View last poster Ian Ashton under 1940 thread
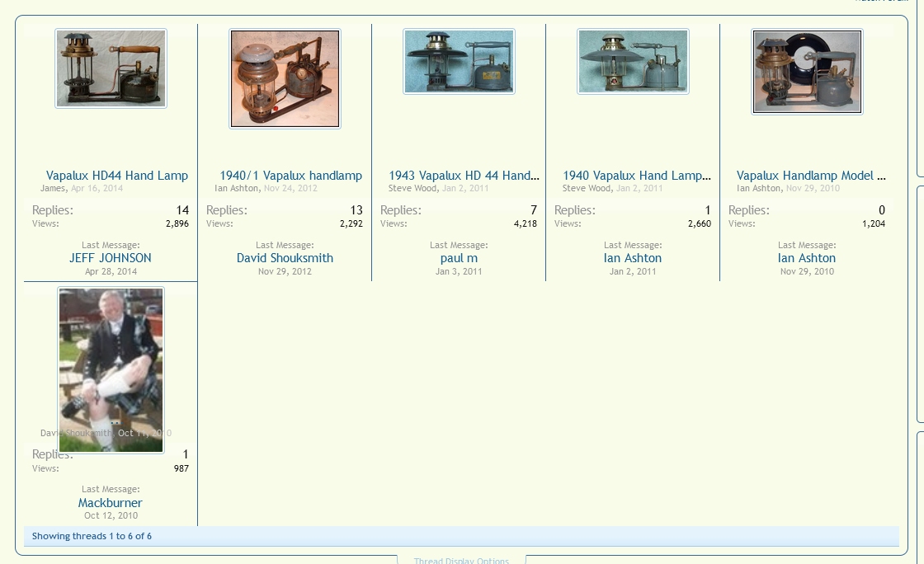The height and width of the screenshot is (564, 924). (x=632, y=258)
